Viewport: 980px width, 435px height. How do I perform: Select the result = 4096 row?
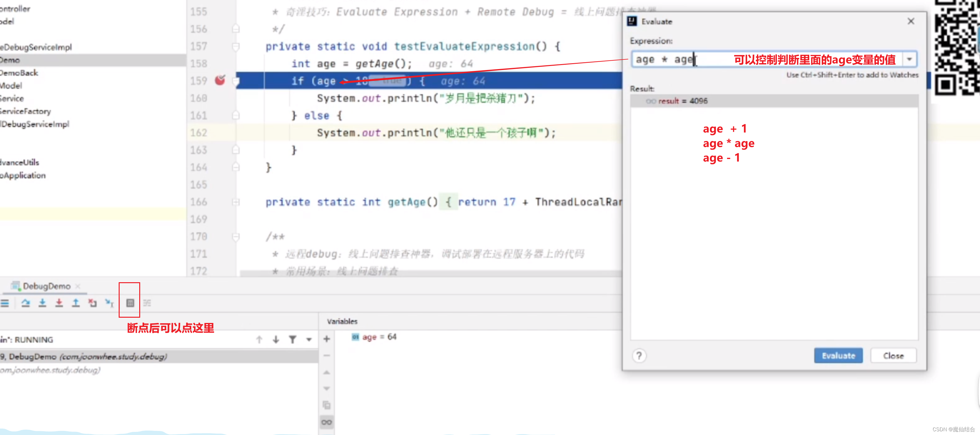(774, 101)
